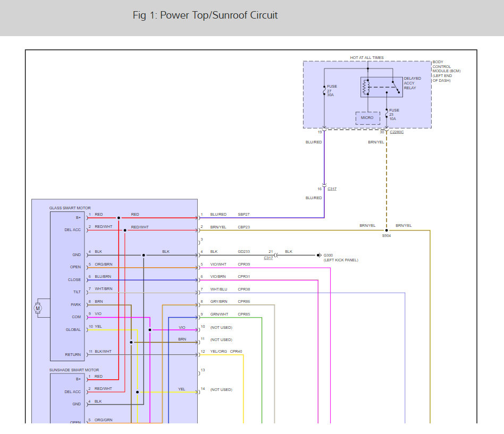Viewport: 504px width, 434px height.
Task: Click the GLOBAL terminal label
Action: coord(73,329)
